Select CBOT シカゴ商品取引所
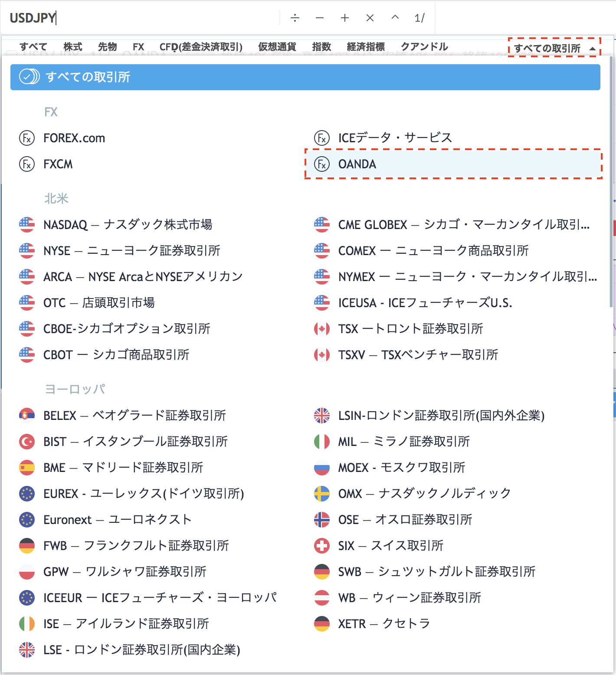The image size is (616, 675). point(158,355)
